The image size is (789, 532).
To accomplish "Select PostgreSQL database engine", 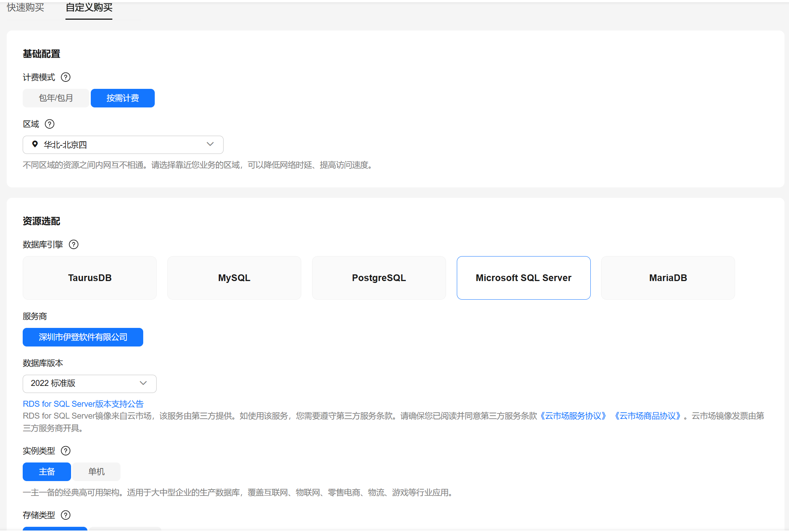I will pyautogui.click(x=379, y=278).
